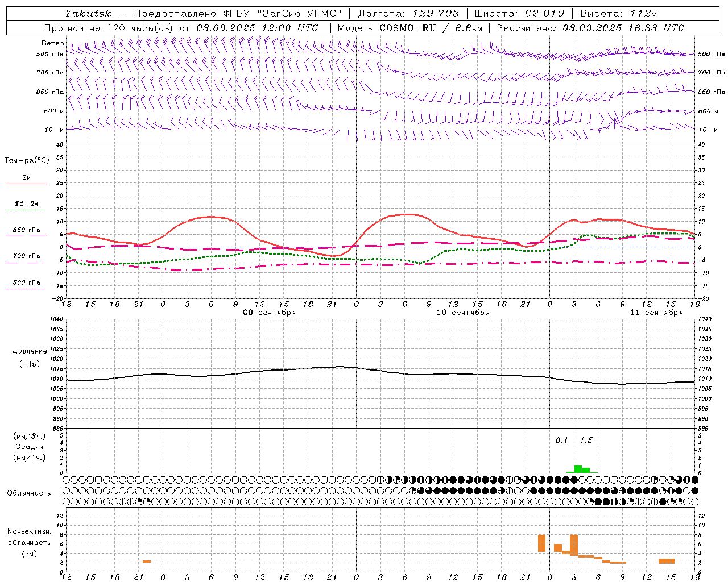Select the 'Td 2м' dew point legend entry

coord(26,203)
